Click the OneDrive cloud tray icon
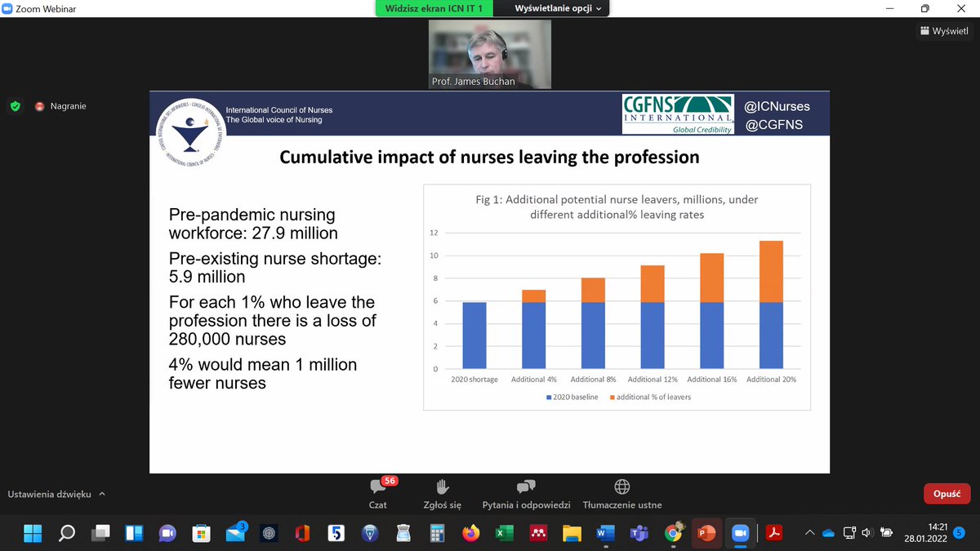 click(828, 533)
